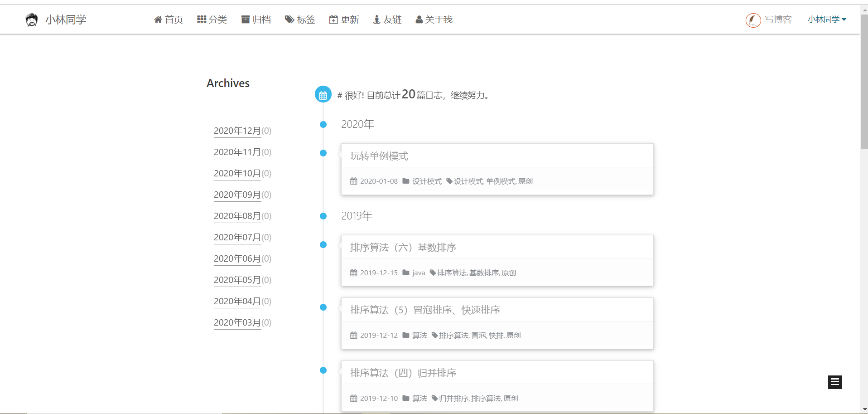Click the scrollbar down arrow
Image resolution: width=868 pixels, height=414 pixels.
(864, 409)
